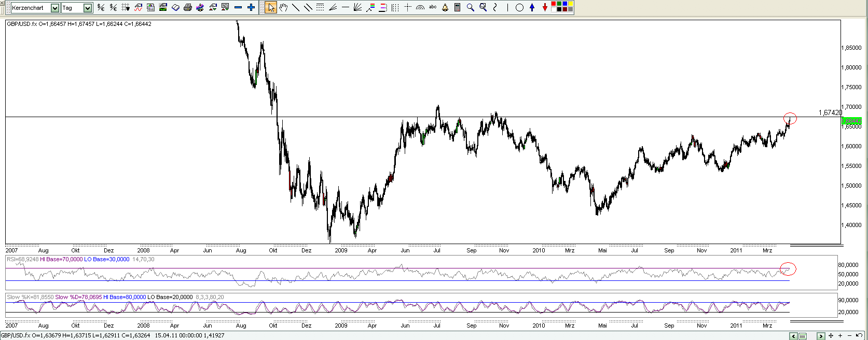This screenshot has width=868, height=340.
Task: Open the calculator icon
Action: (x=458, y=7)
